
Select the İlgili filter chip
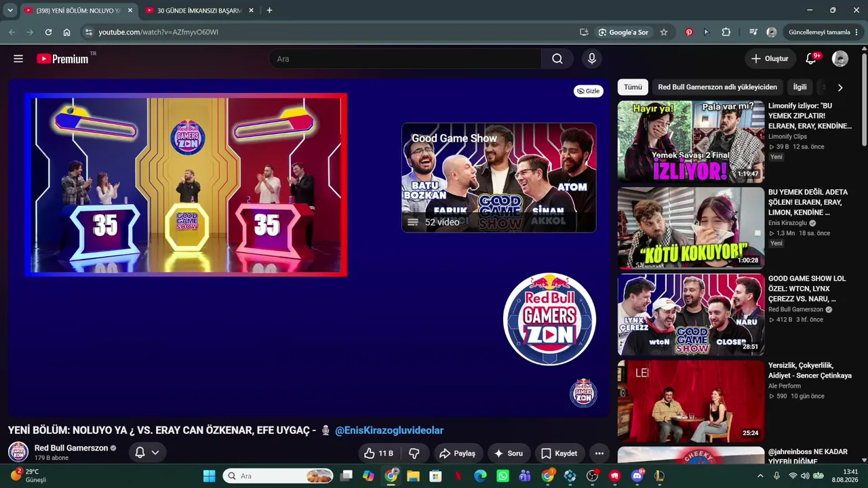(x=800, y=87)
